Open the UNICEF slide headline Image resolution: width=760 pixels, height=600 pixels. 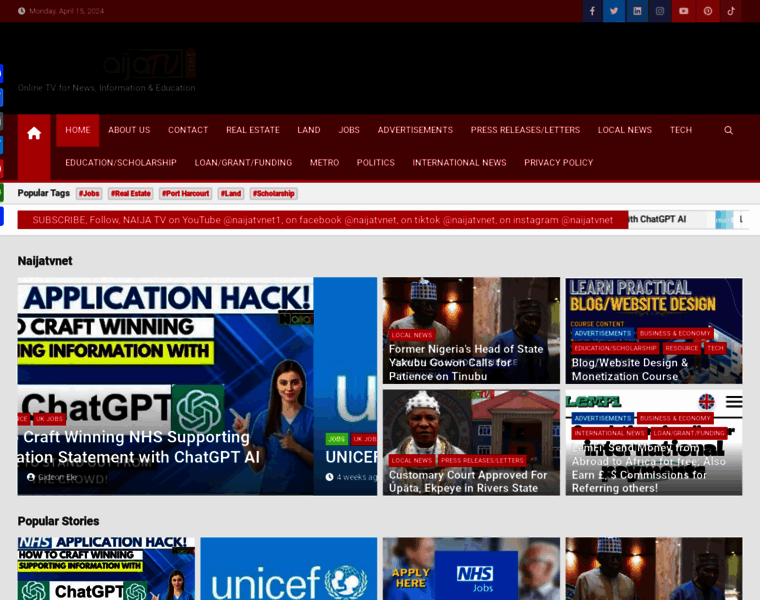[x=351, y=457]
